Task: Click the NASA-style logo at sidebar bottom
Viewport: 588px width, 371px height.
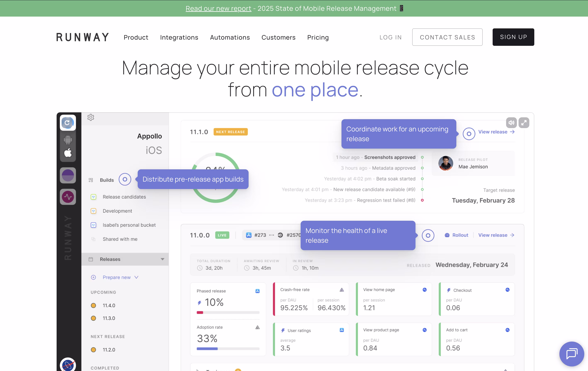Action: [68, 365]
